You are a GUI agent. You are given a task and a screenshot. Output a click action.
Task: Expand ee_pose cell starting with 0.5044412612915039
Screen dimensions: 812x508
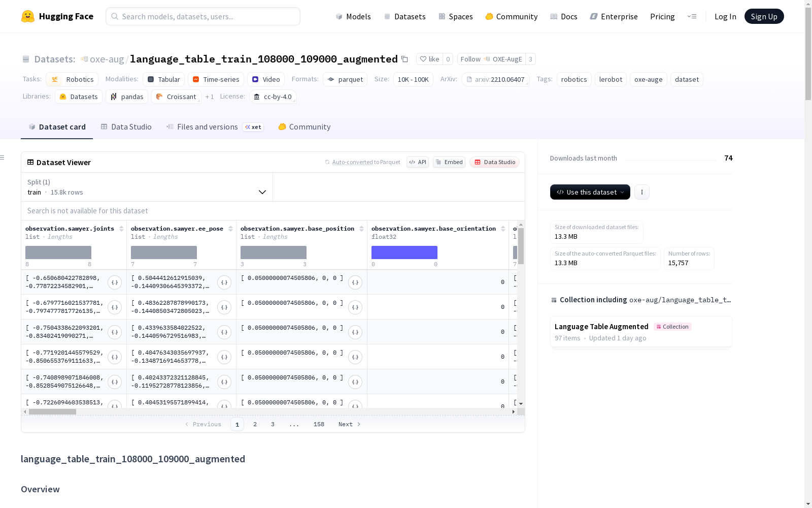coord(224,282)
